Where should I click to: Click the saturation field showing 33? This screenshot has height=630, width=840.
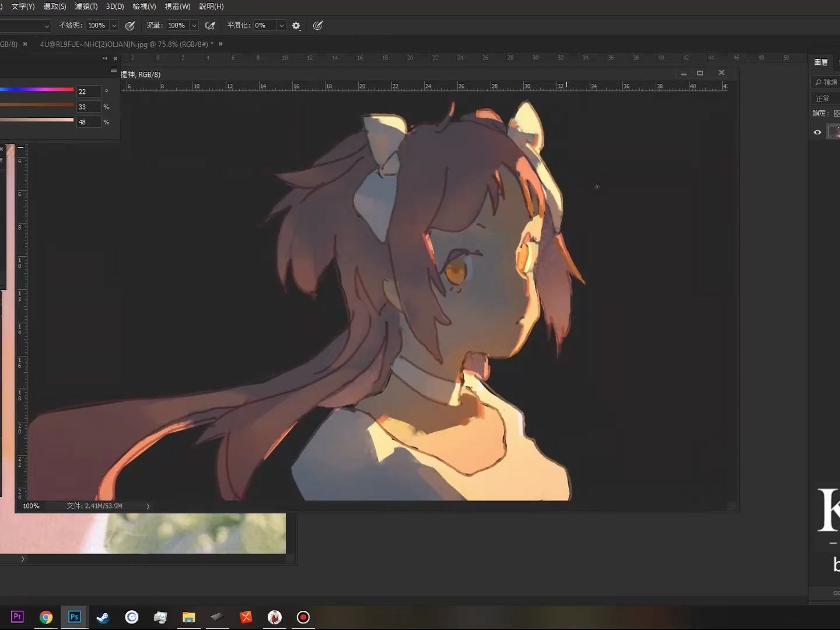click(x=89, y=107)
